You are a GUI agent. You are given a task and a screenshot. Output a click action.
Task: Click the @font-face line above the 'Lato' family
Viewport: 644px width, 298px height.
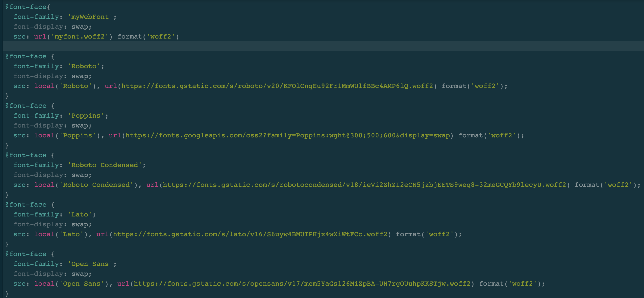pyautogui.click(x=30, y=204)
